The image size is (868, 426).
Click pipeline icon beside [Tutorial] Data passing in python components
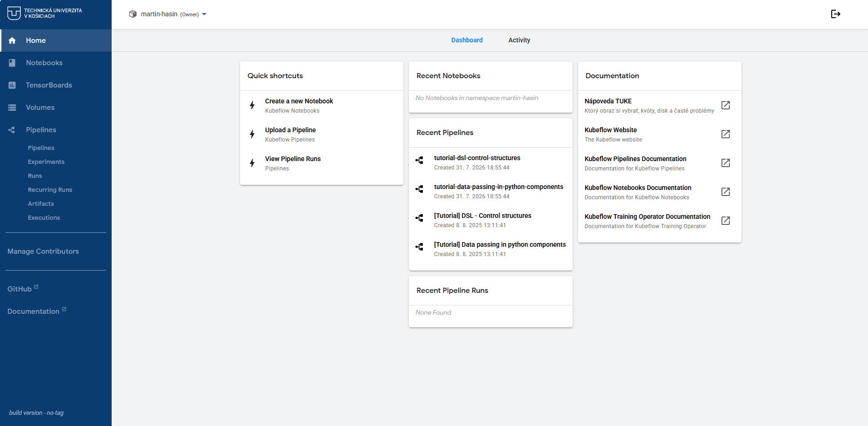point(420,247)
